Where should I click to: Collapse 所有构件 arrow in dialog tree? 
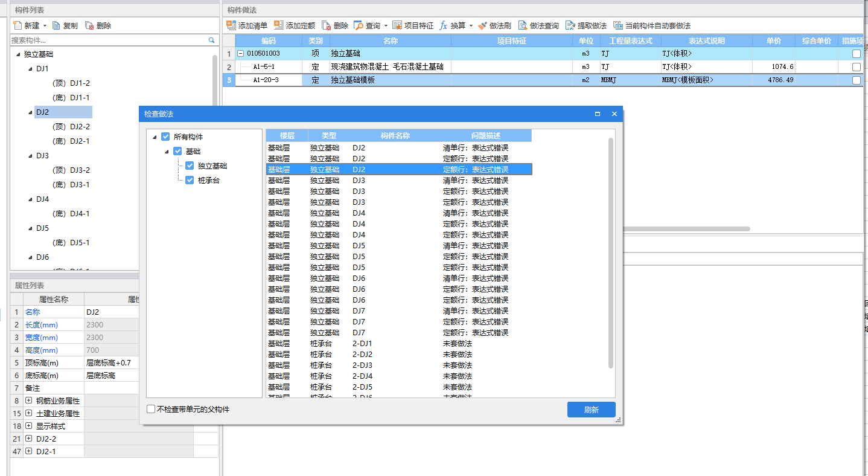click(x=155, y=137)
